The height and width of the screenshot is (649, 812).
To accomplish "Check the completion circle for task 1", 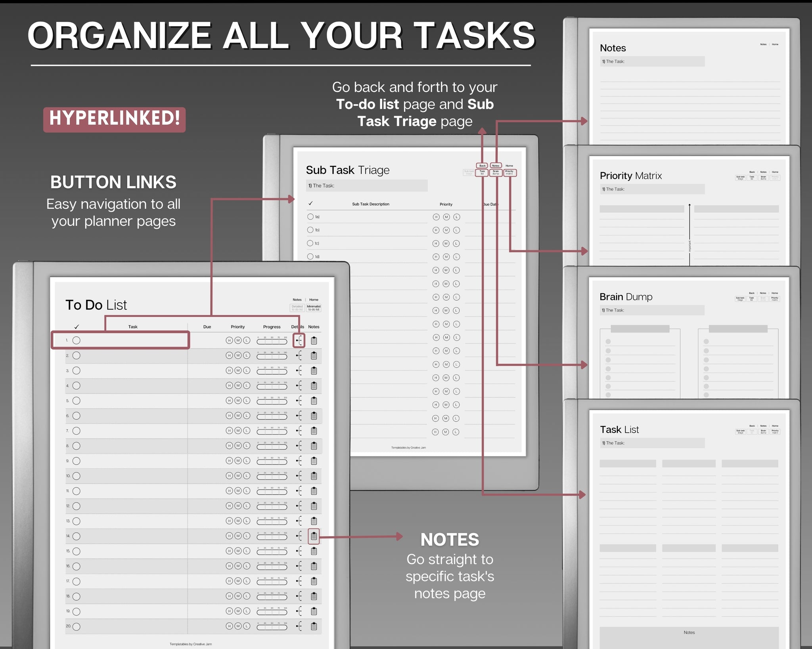I will (77, 340).
